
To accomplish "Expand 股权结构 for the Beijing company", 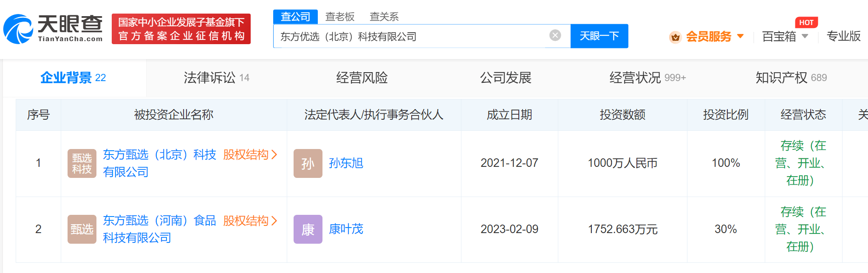I will click(x=250, y=155).
